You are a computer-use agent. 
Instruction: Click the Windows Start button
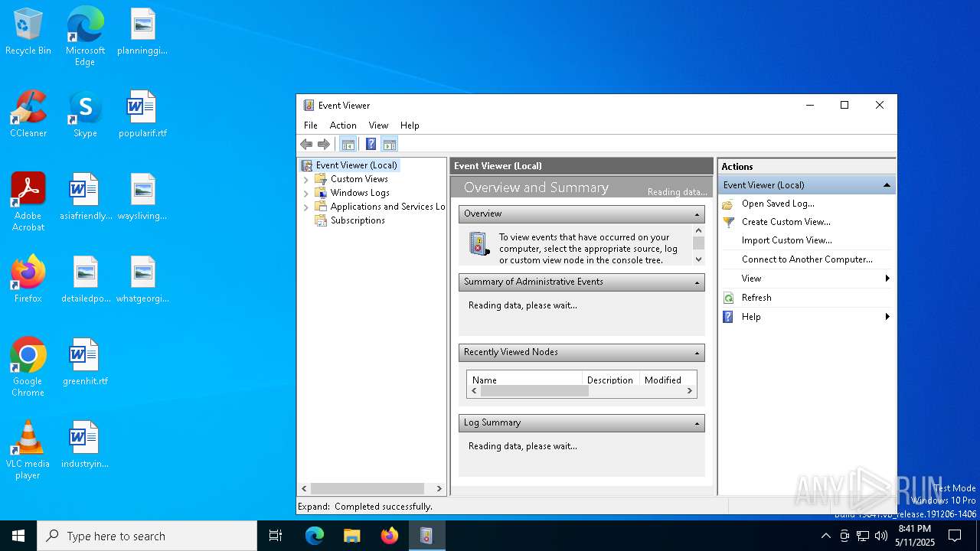18,536
